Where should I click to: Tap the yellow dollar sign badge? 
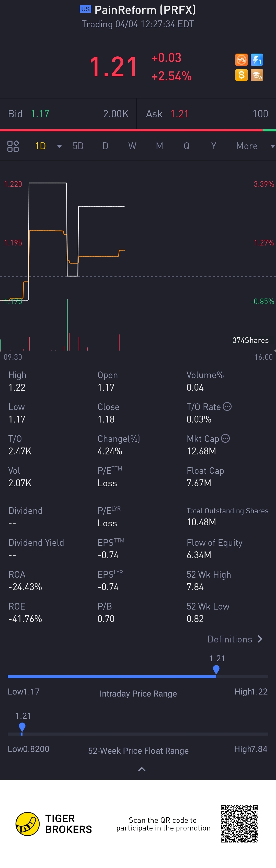pyautogui.click(x=241, y=75)
